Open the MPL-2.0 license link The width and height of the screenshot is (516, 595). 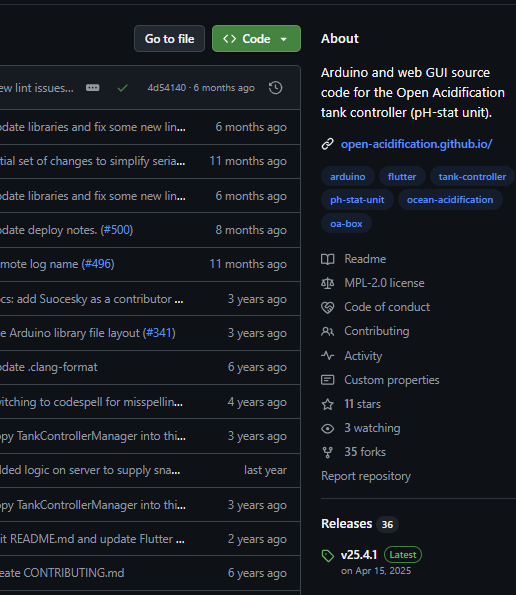(x=384, y=283)
